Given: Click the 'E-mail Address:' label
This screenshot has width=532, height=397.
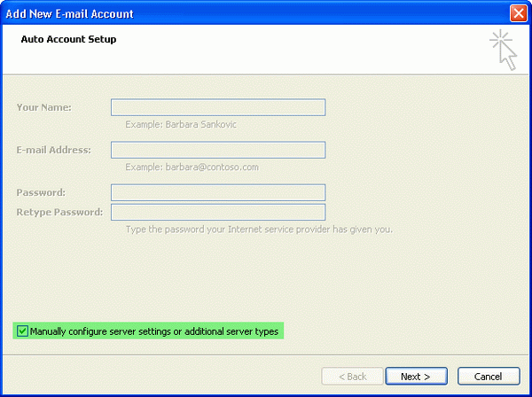Looking at the screenshot, I should [53, 150].
